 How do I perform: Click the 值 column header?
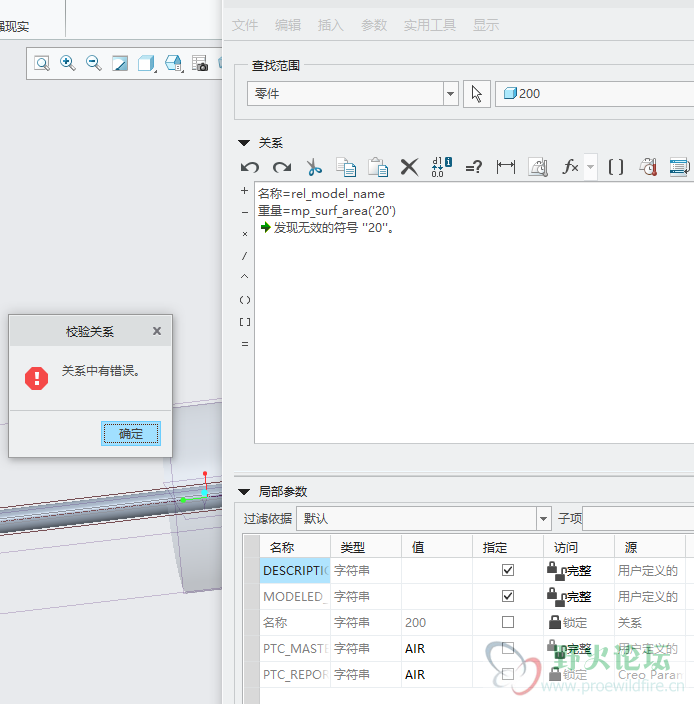[x=437, y=547]
